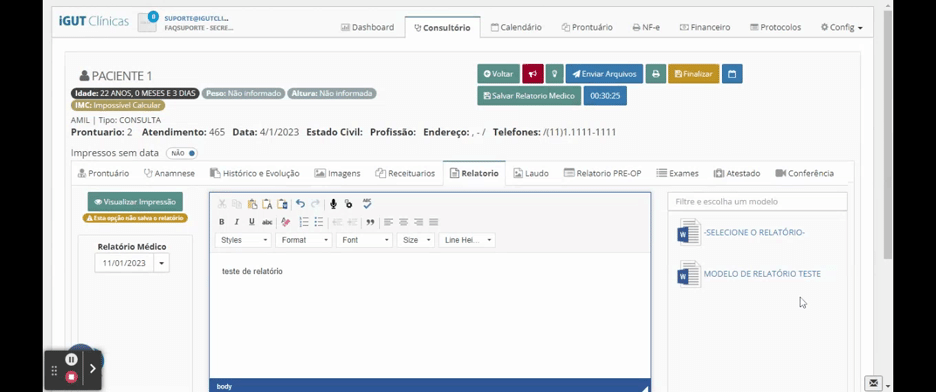
Task: Click the lightbulb button next to megaphone
Action: 555,74
